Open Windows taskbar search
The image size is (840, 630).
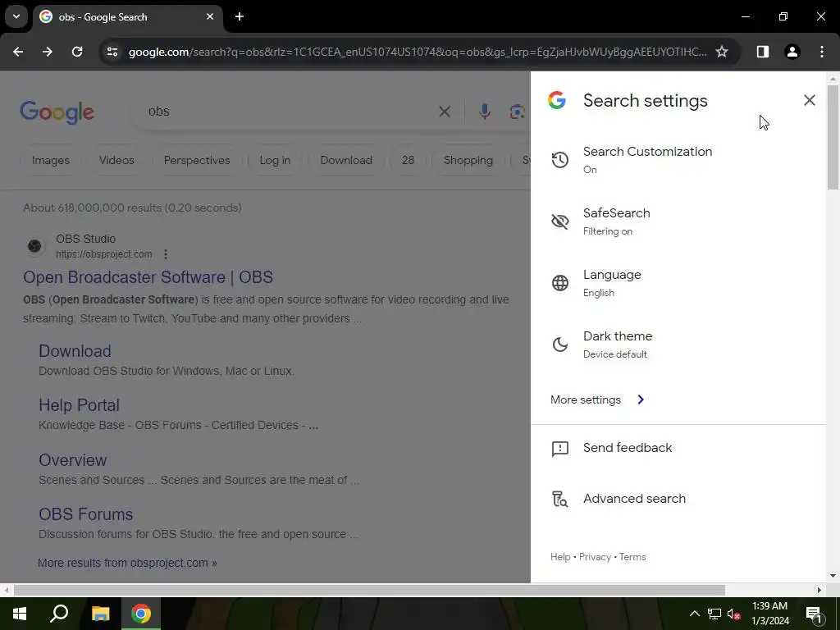(x=59, y=614)
